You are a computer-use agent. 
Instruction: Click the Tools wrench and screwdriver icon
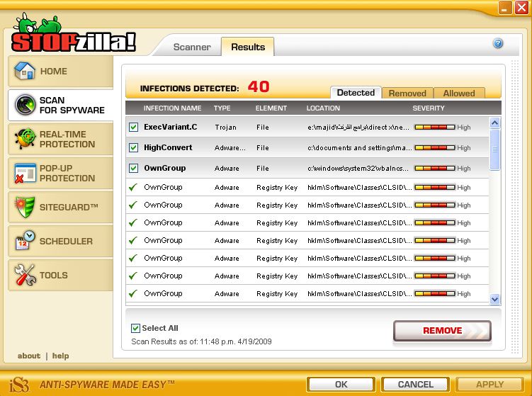point(25,275)
